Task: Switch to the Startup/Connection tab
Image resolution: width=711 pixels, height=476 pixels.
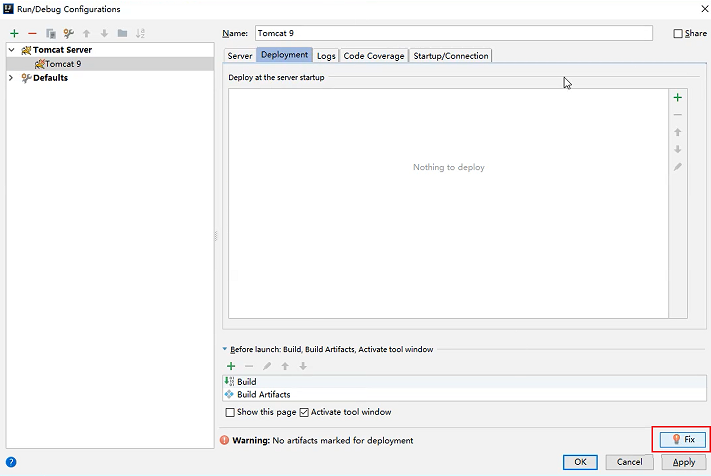Action: pos(451,56)
